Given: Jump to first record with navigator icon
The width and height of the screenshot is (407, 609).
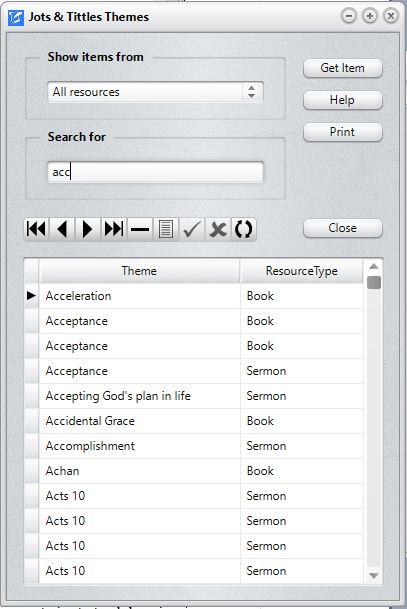Looking at the screenshot, I should click(37, 229).
